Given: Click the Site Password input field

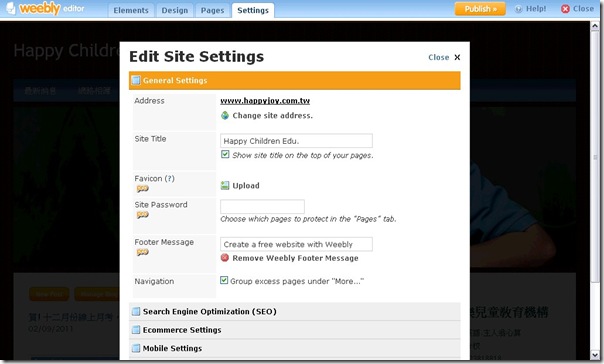Looking at the screenshot, I should 262,206.
